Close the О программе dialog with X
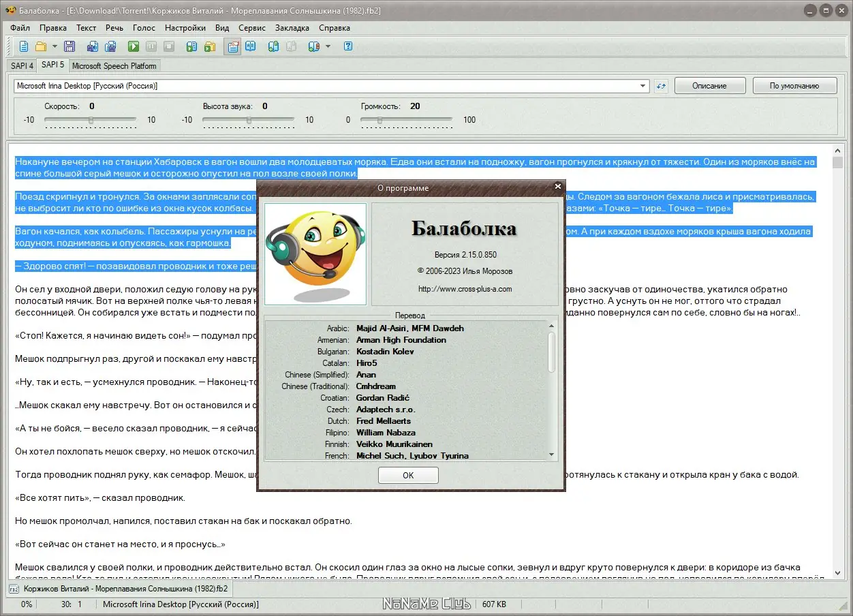Viewport: 853px width, 616px height. tap(558, 186)
